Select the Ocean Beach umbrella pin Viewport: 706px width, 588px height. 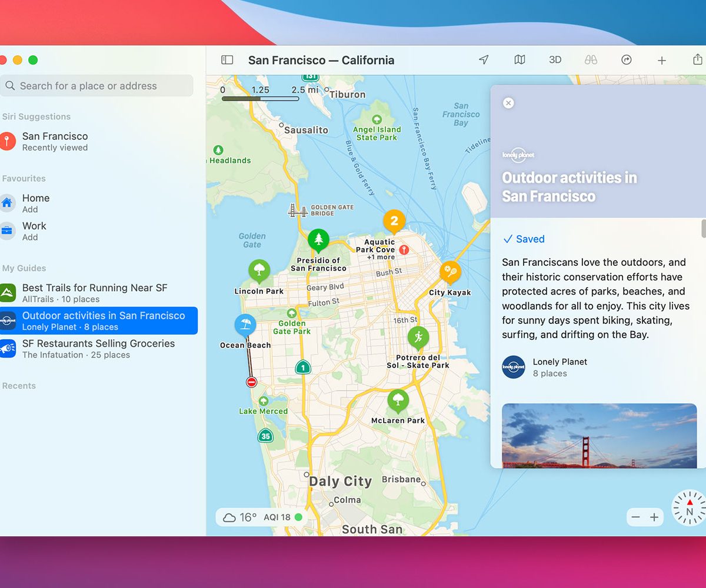point(245,325)
